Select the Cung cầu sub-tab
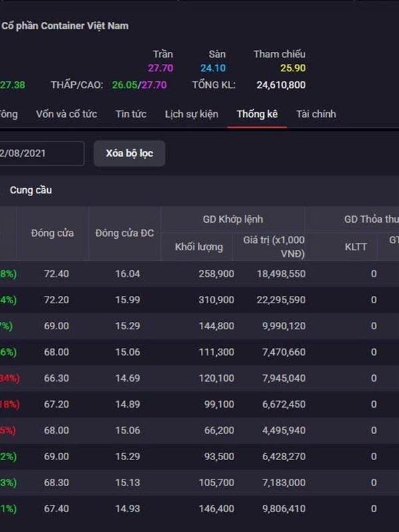The height and width of the screenshot is (532, 399). click(x=31, y=190)
